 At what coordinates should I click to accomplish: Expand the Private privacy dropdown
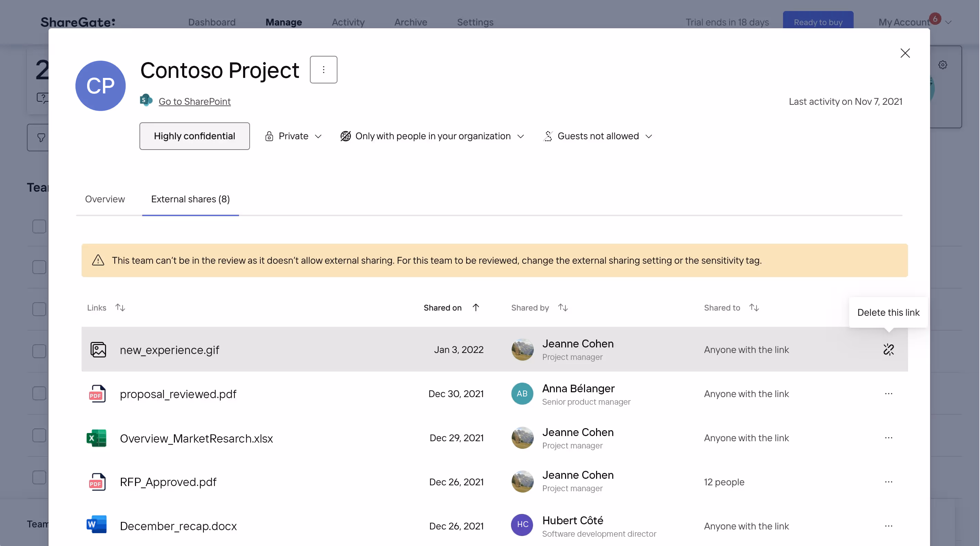[293, 136]
